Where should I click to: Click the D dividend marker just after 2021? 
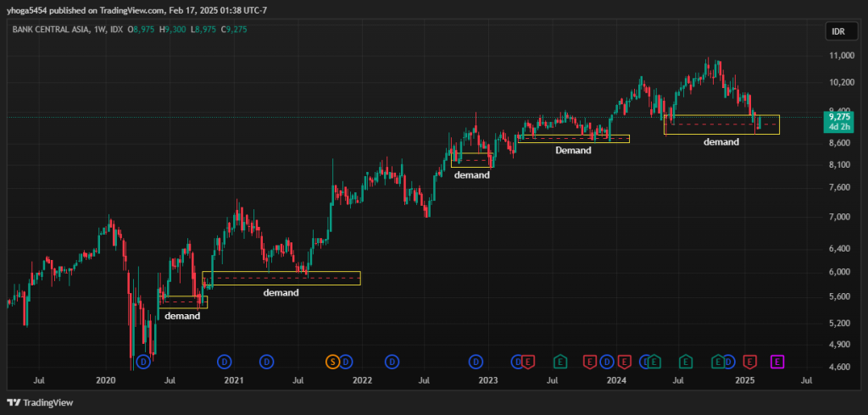pos(267,362)
